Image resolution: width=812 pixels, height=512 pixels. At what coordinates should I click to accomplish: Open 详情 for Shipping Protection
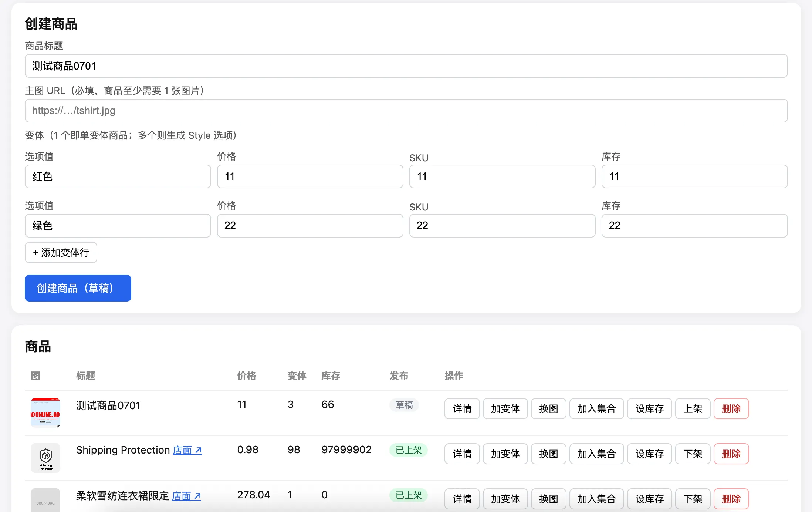[462, 454]
